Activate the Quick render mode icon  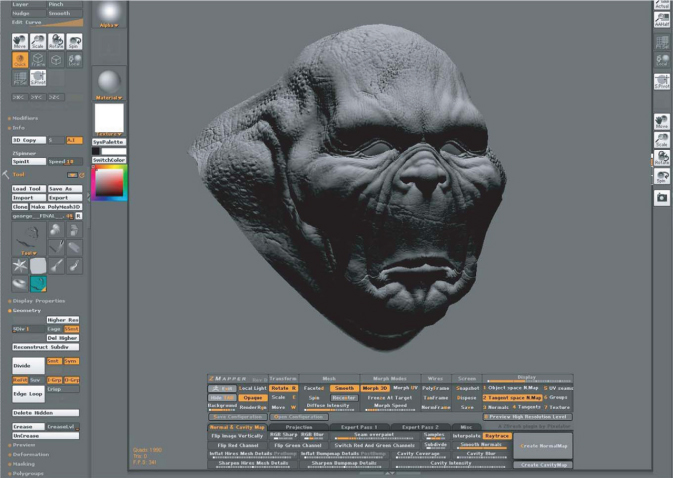20,61
